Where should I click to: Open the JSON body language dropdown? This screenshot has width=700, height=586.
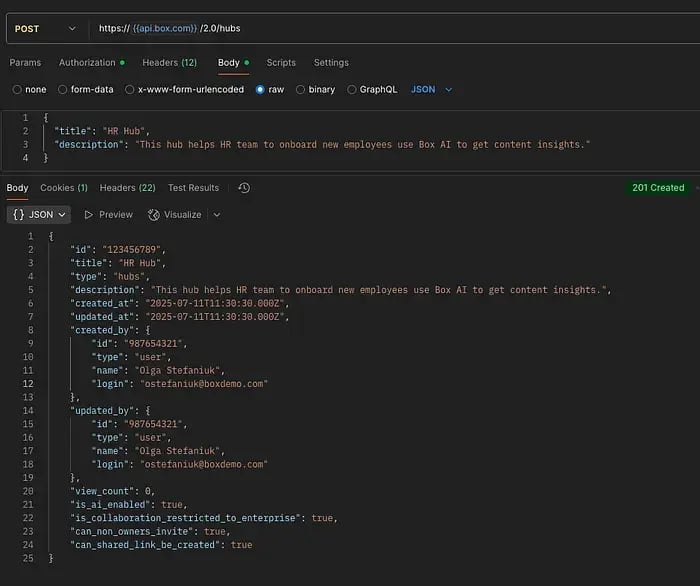(x=431, y=90)
